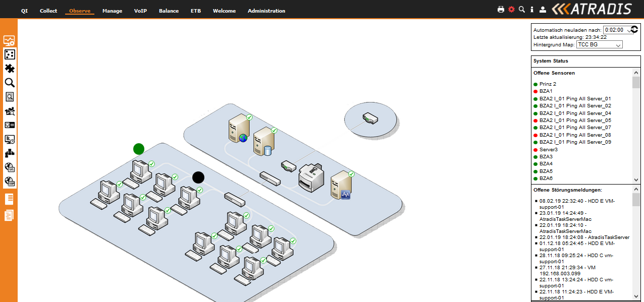Select sensor BZA4

tap(546, 164)
